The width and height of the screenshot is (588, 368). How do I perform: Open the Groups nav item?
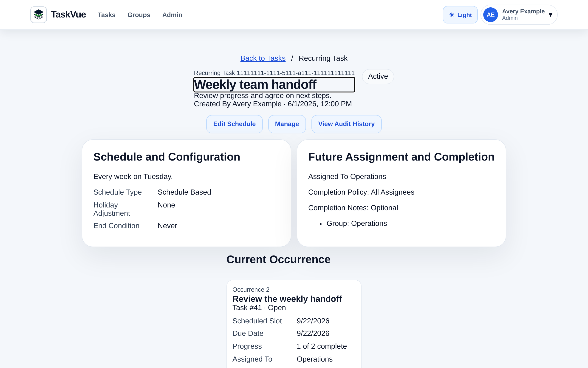pyautogui.click(x=139, y=15)
